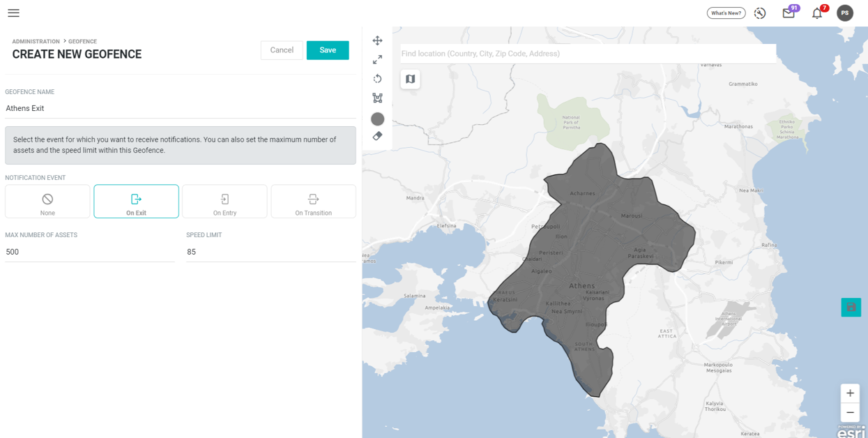Click the 'Mandra' map label
The height and width of the screenshot is (438, 868).
click(415, 198)
